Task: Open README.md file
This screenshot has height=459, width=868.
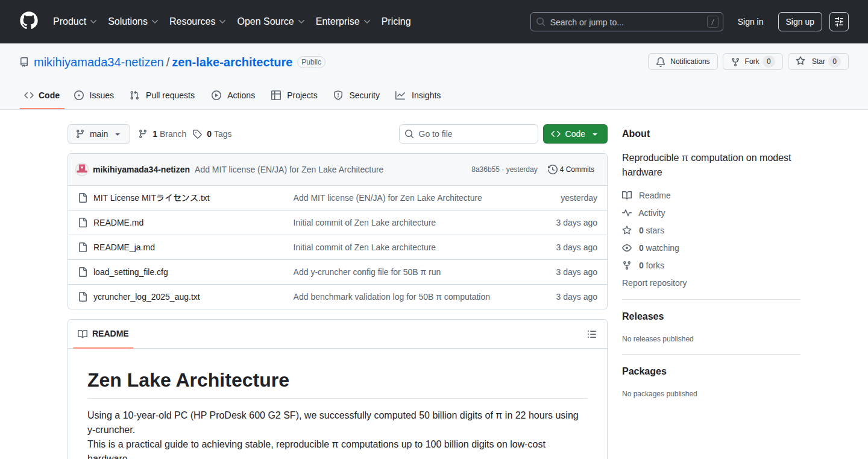Action: click(x=118, y=223)
